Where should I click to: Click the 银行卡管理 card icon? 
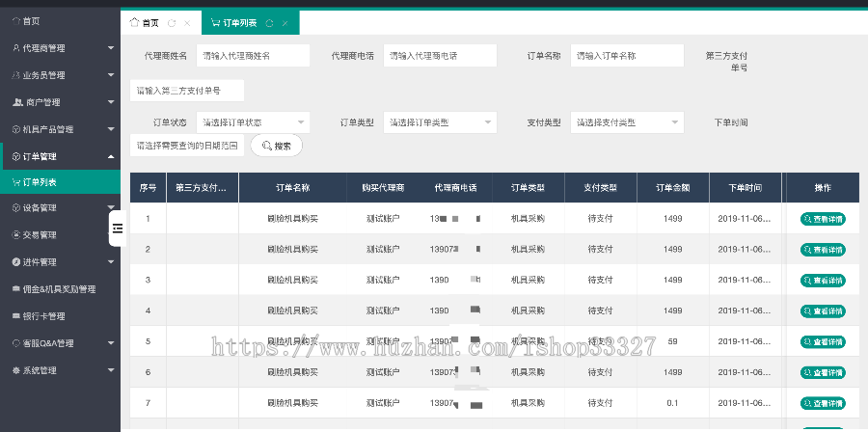tap(16, 316)
